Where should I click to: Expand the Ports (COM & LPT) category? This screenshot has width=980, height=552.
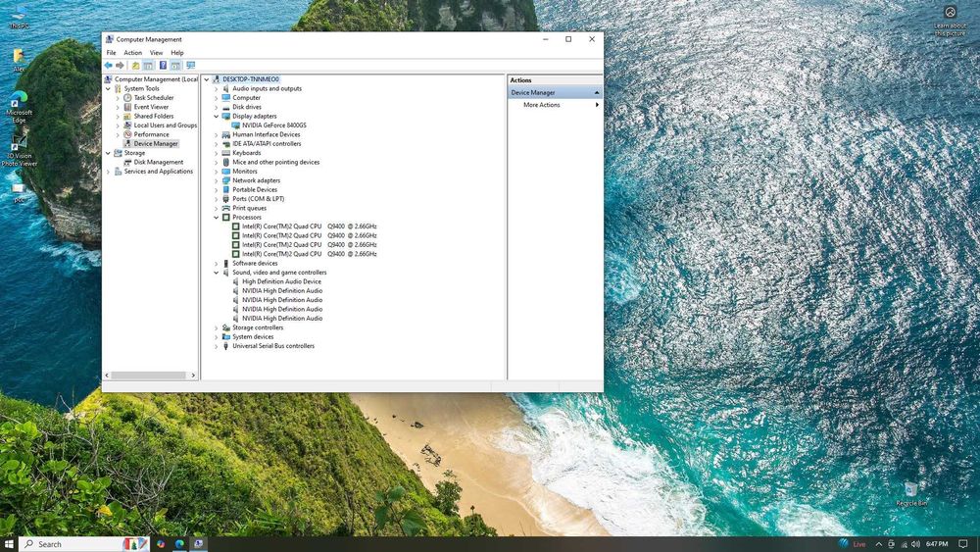217,199
